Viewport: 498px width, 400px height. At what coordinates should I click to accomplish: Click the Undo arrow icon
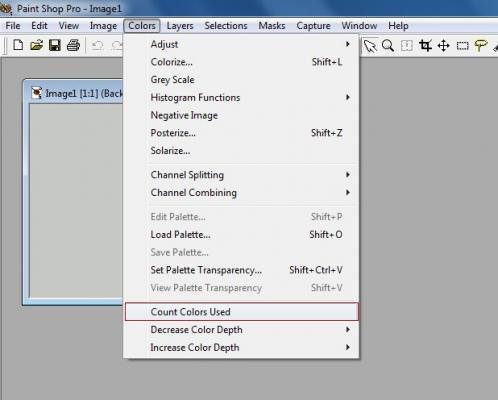(97, 45)
